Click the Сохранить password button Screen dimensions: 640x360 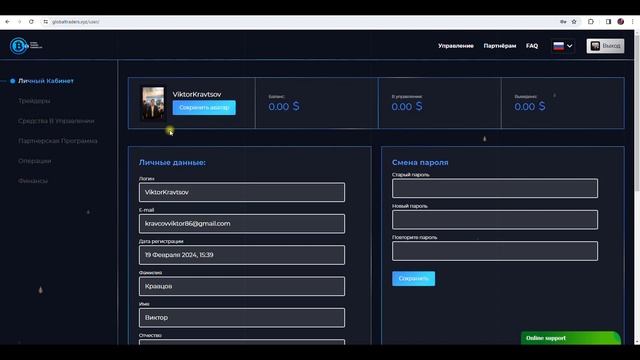413,279
